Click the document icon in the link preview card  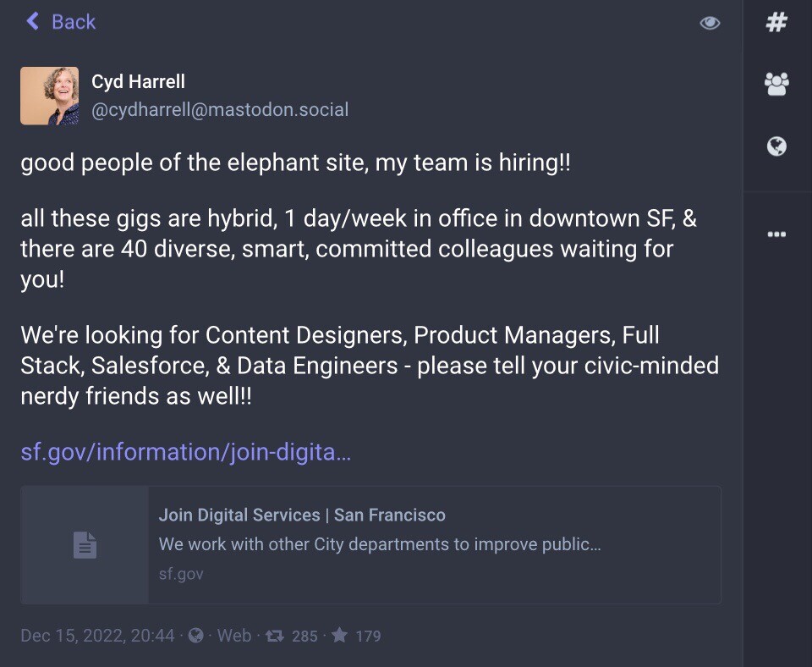click(x=85, y=545)
